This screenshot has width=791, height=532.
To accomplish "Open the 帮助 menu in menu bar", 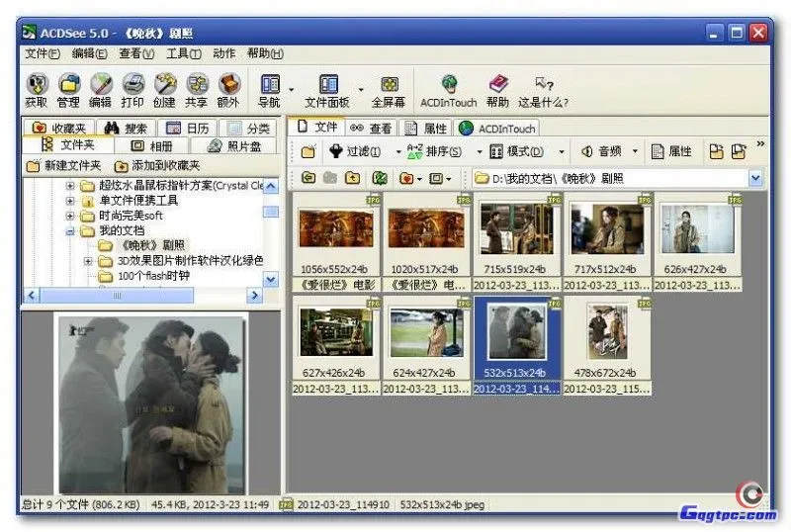I will [265, 53].
